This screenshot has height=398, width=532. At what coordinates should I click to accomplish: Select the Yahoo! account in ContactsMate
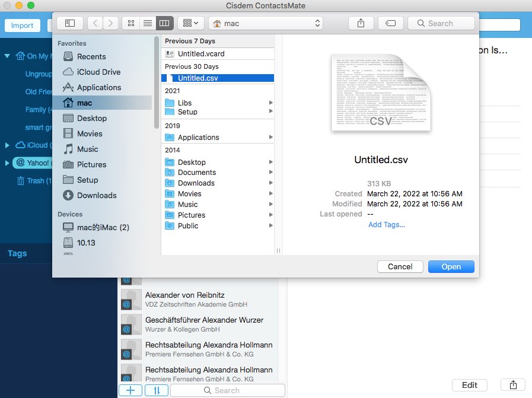(x=33, y=163)
